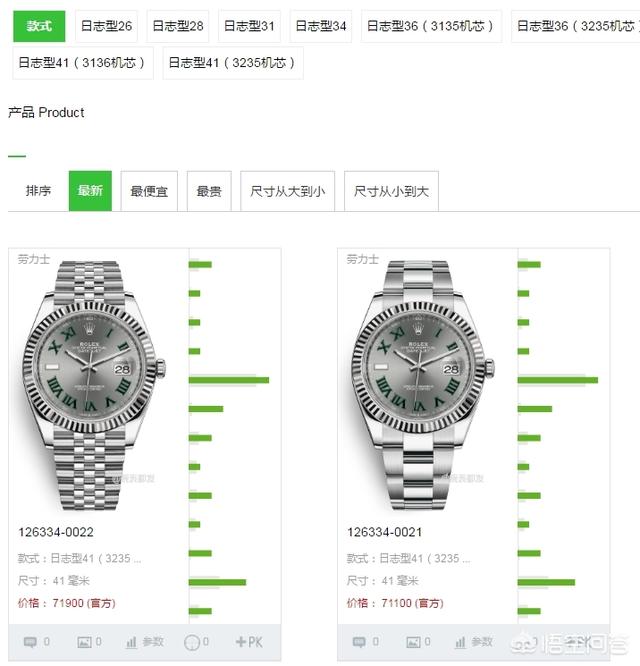Image resolution: width=640 pixels, height=666 pixels.
Task: Click the longest green bar beside 126334-0021
Action: tap(557, 380)
